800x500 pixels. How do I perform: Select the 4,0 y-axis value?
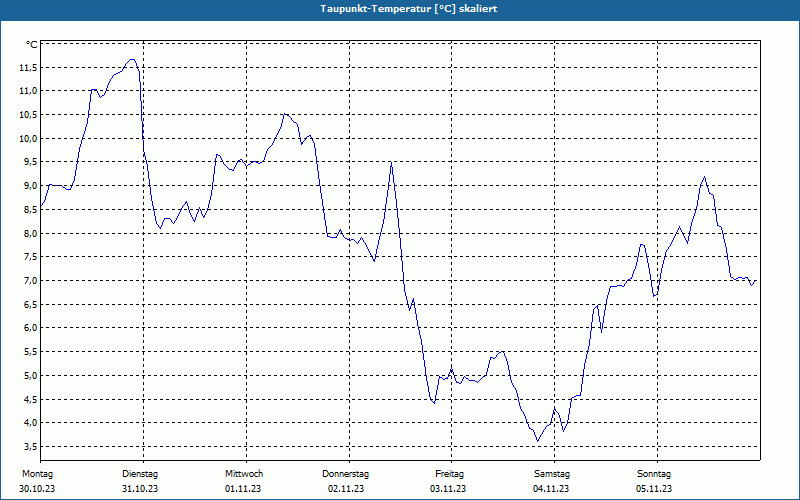(x=31, y=423)
